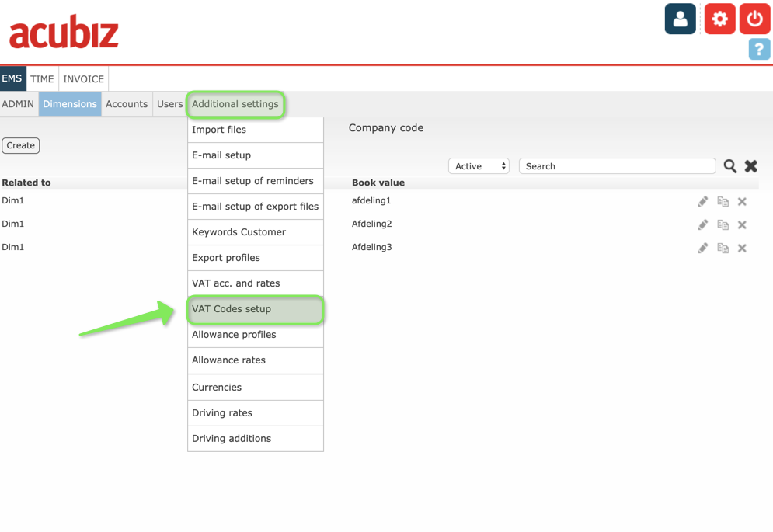Select VAT Codes setup
The height and width of the screenshot is (532, 773).
[x=256, y=309]
